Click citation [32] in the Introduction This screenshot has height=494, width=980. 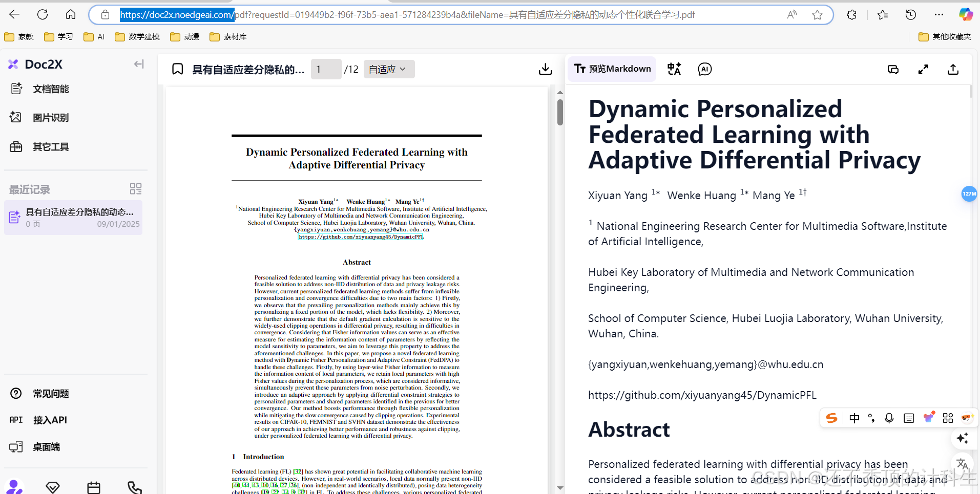coord(298,471)
